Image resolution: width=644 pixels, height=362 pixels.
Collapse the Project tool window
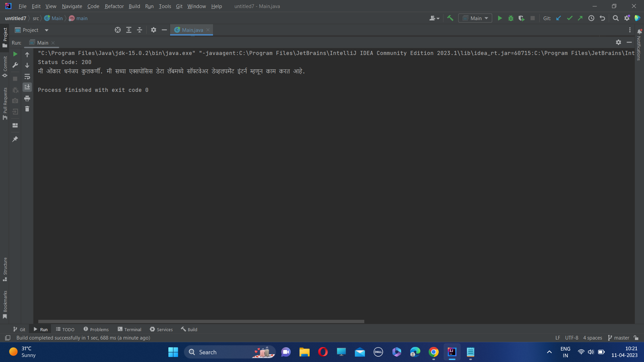164,30
